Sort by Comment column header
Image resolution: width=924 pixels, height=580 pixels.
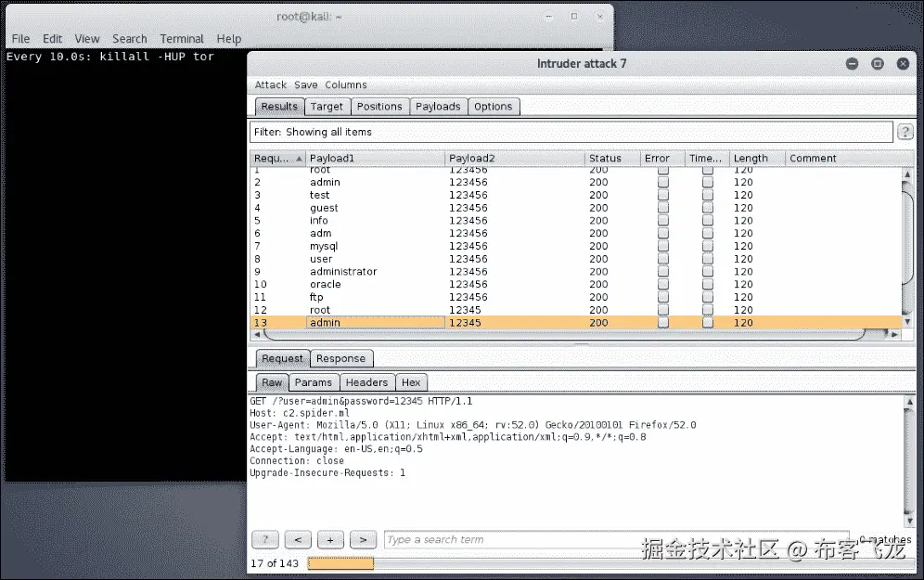pos(849,159)
